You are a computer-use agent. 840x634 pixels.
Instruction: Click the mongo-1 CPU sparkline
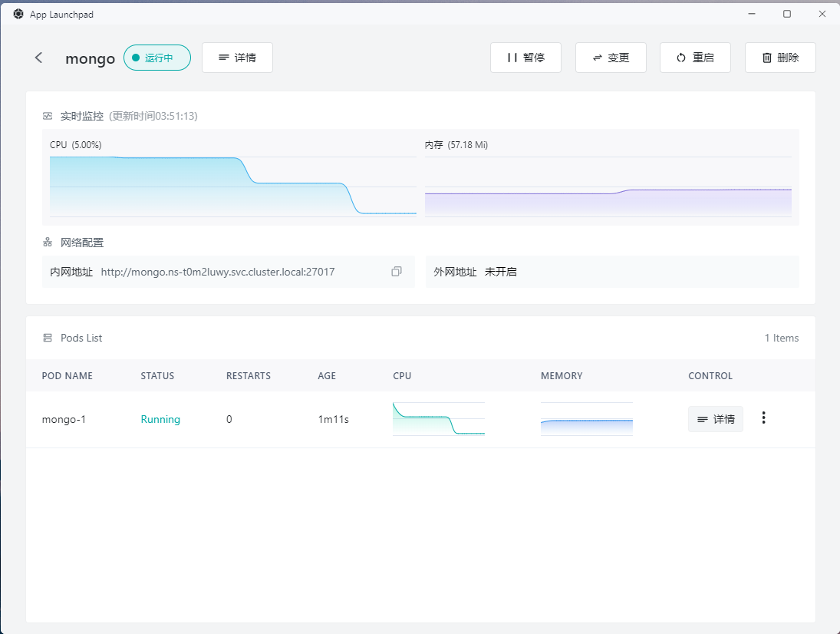click(439, 419)
